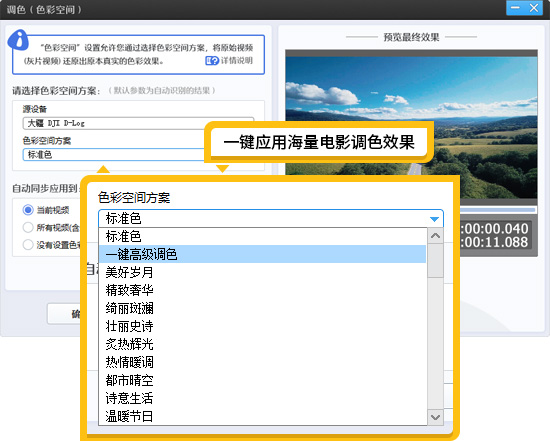Select the 所有视频 radio option

pyautogui.click(x=28, y=227)
